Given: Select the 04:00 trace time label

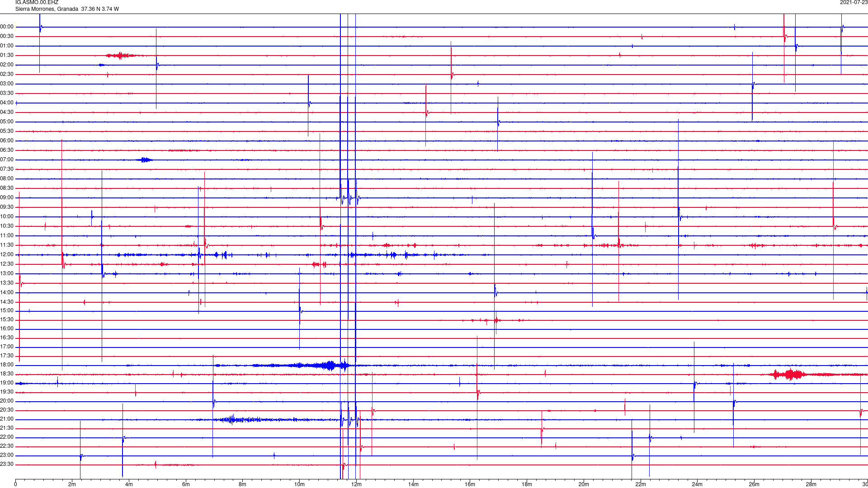Looking at the screenshot, I should click(x=7, y=103).
